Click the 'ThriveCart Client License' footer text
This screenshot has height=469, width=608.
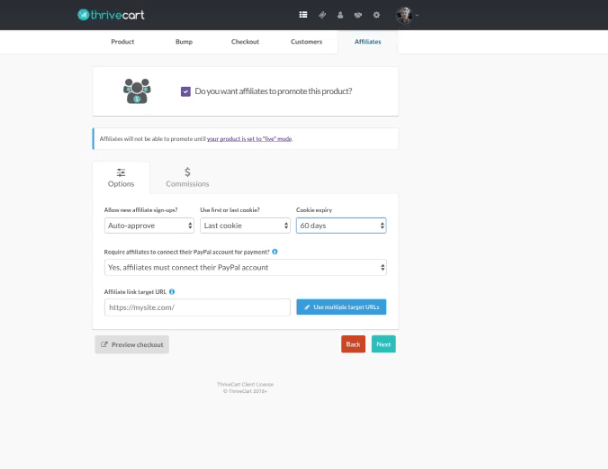(x=245, y=385)
